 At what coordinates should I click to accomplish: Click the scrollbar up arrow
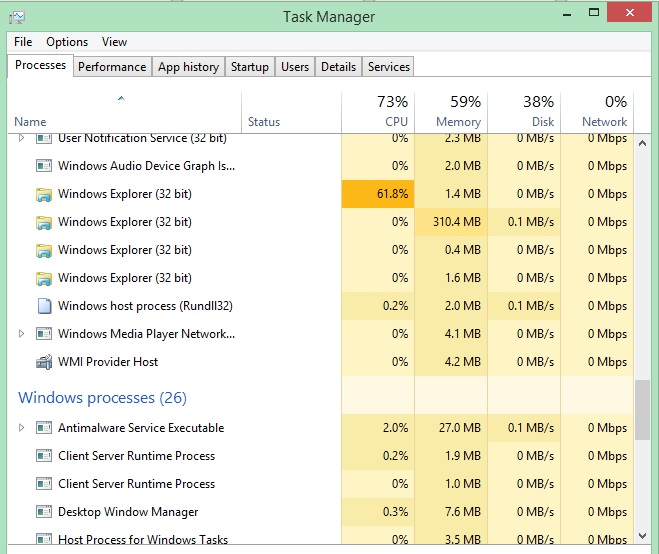coord(642,143)
